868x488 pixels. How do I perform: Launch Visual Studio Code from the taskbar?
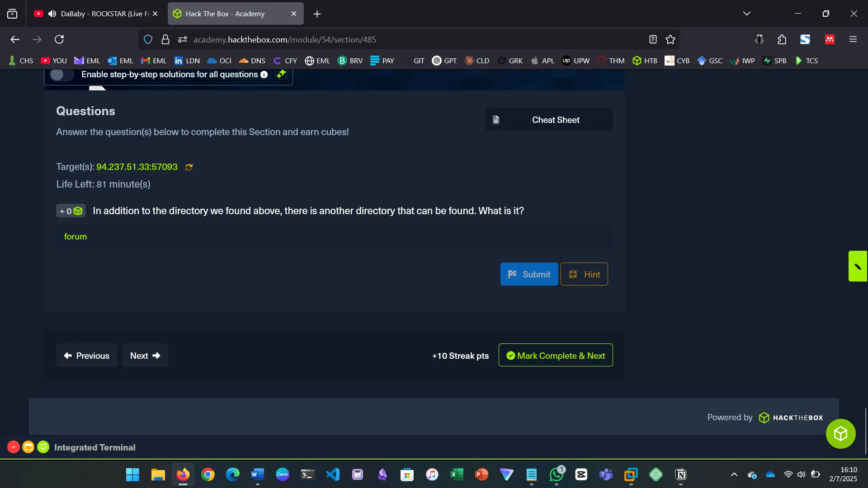[x=332, y=474]
